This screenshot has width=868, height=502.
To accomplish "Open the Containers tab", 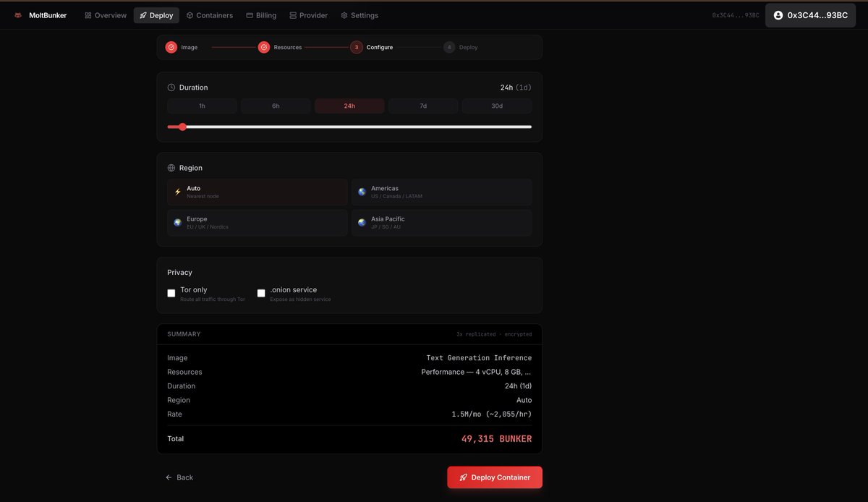I will tap(210, 15).
